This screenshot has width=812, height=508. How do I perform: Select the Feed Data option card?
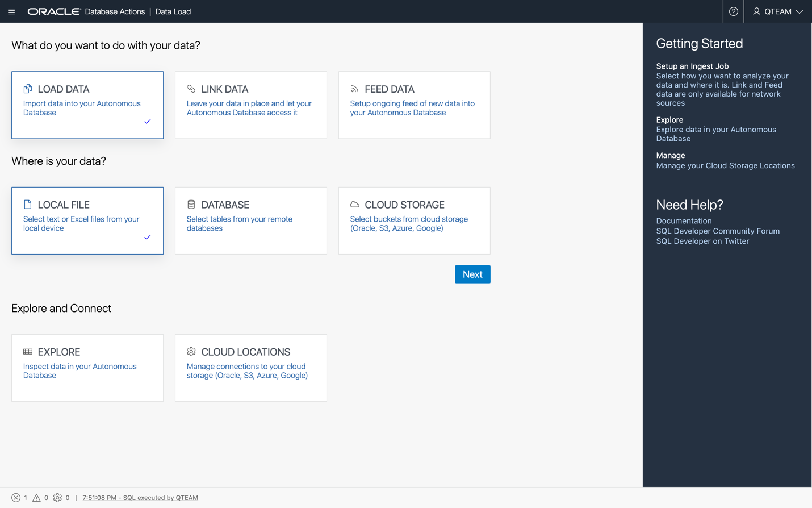coord(414,105)
